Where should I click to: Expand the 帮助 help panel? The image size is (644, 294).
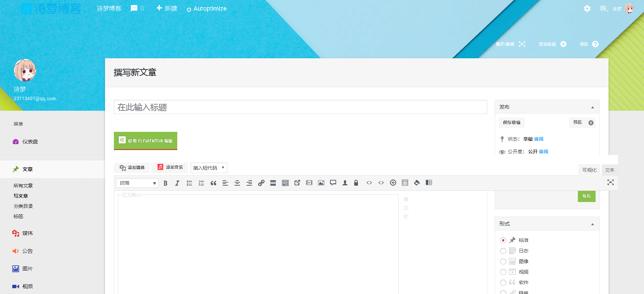(589, 44)
